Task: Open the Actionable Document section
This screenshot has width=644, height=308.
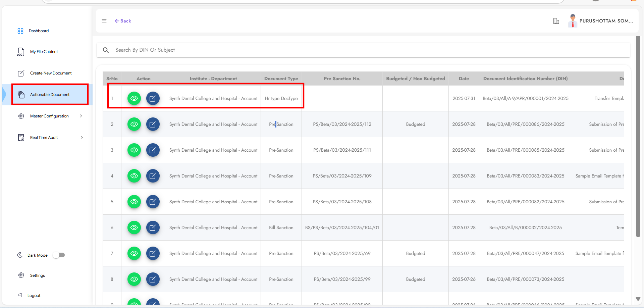Action: point(50,94)
